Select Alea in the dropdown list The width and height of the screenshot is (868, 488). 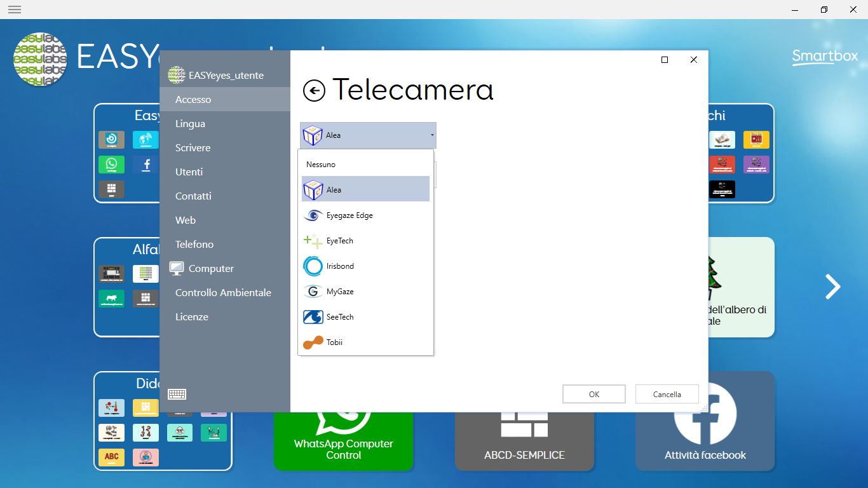(x=365, y=190)
